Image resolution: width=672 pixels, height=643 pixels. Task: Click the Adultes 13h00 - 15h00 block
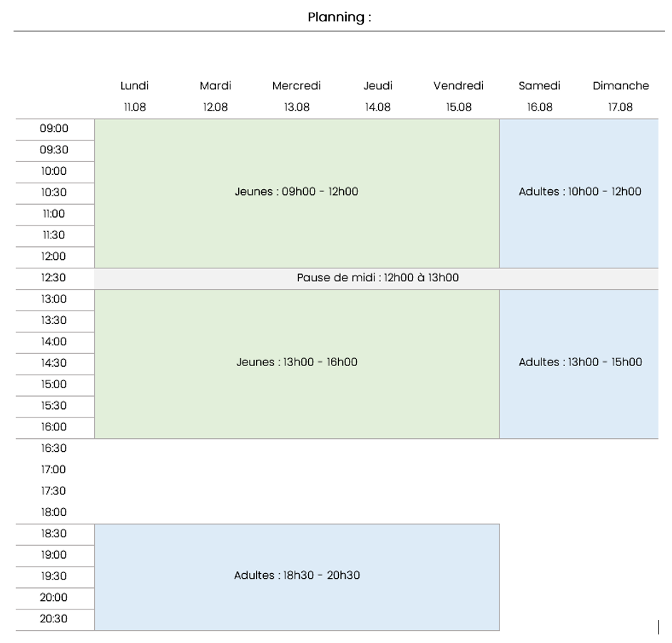coord(579,364)
